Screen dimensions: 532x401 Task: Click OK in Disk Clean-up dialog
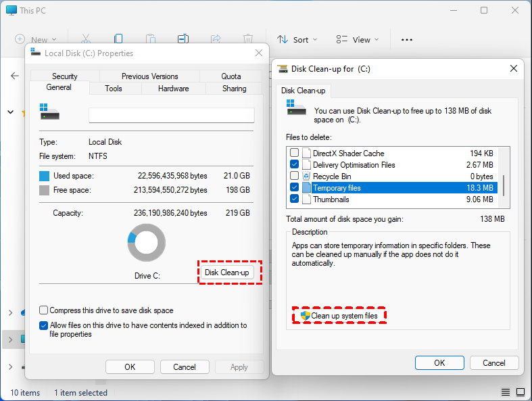[x=439, y=362]
